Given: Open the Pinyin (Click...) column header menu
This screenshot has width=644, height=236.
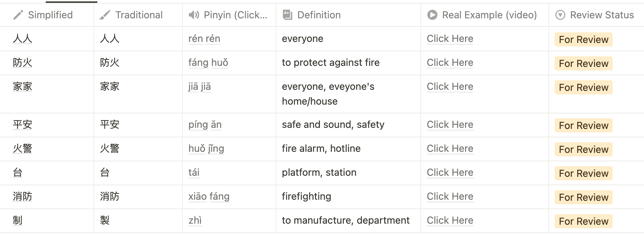Looking at the screenshot, I should tap(234, 15).
